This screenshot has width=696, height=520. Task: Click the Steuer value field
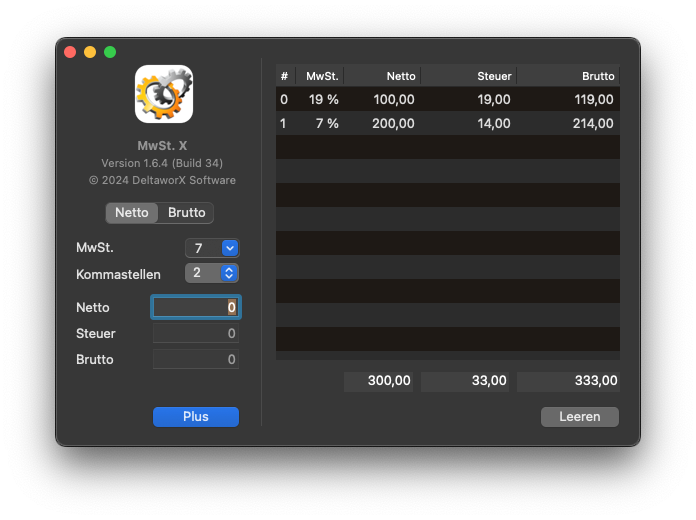(x=196, y=333)
